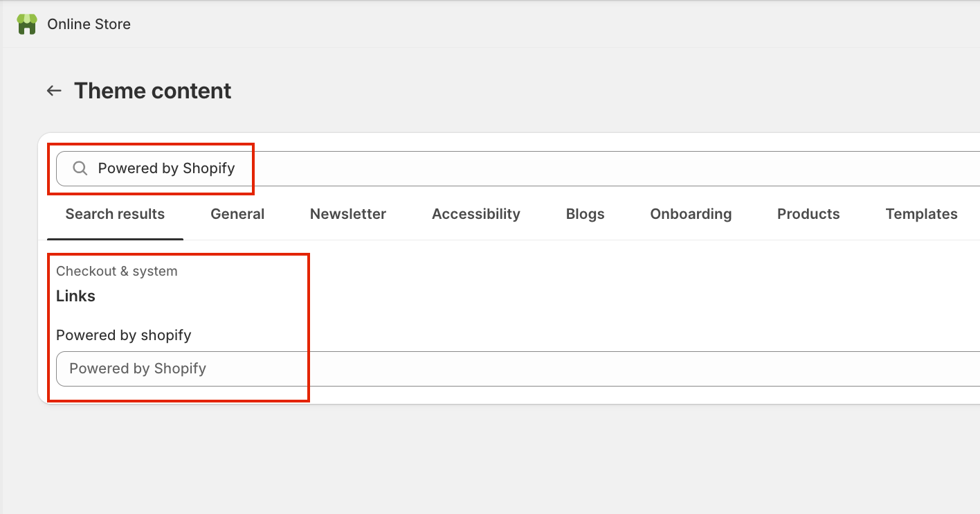The image size is (980, 514).
Task: Switch to the Products tab
Action: [x=808, y=214]
